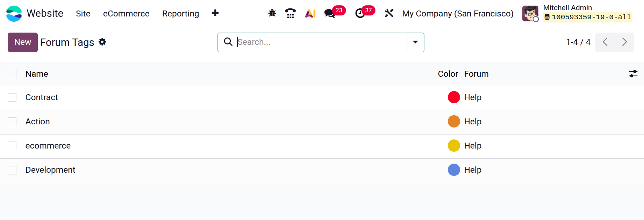Tick the checkbox for the Contract tag
This screenshot has width=644, height=220.
point(12,97)
